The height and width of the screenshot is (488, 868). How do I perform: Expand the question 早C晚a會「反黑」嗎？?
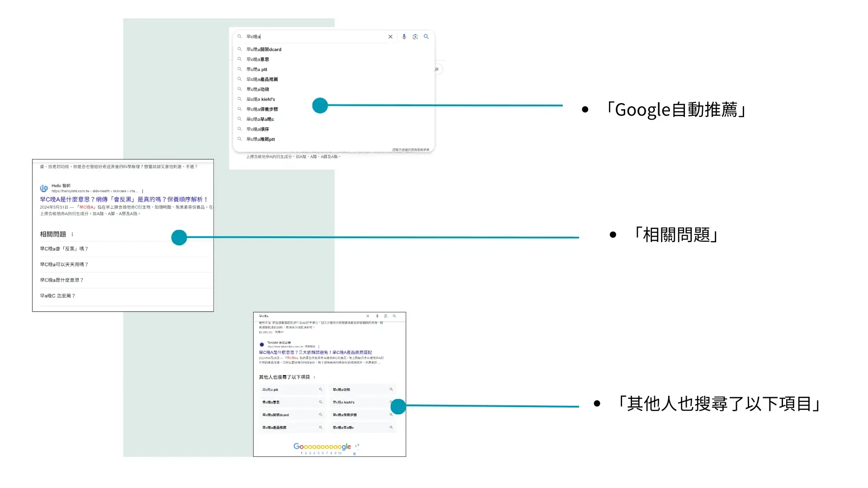click(126, 249)
